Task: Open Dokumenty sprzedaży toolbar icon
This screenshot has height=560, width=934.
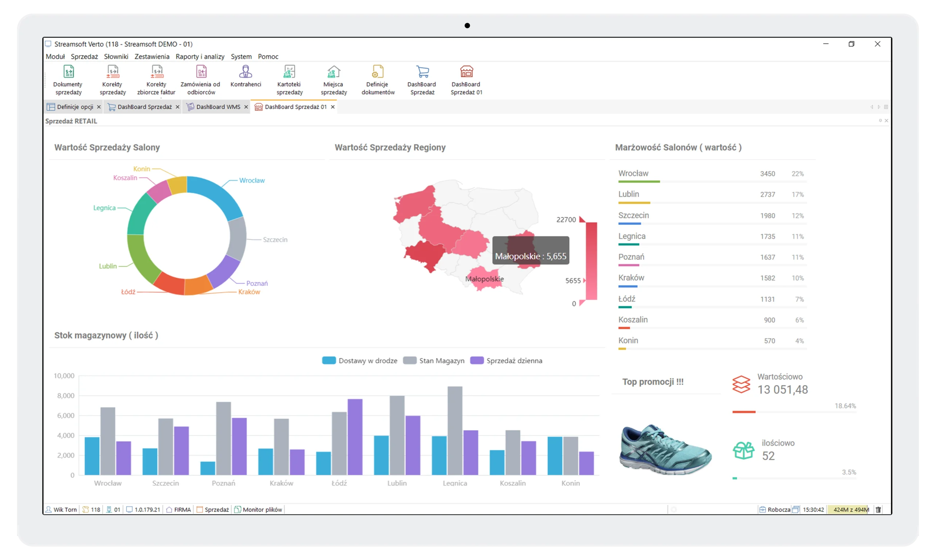Action: tap(68, 80)
